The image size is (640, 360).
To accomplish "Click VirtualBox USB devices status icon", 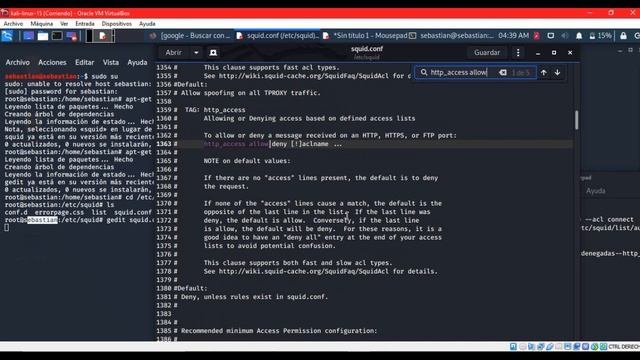I will [x=550, y=347].
